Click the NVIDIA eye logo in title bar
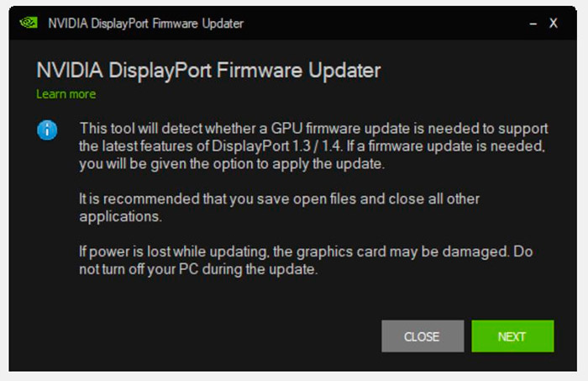 pyautogui.click(x=29, y=24)
